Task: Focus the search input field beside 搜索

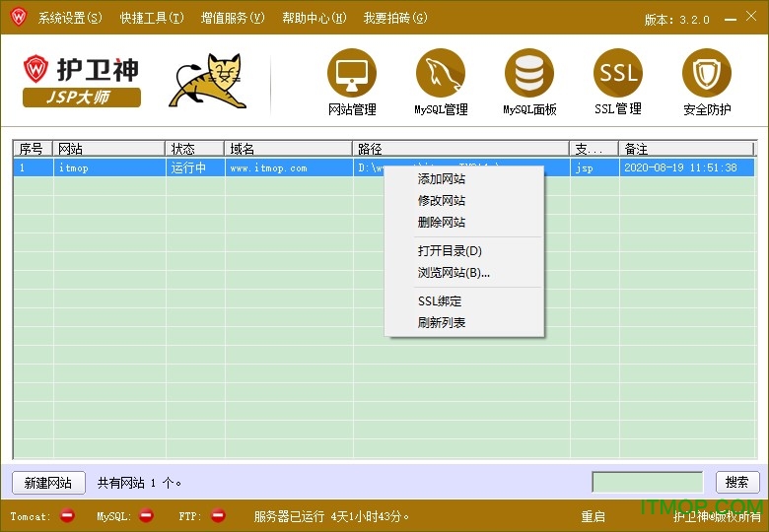Action: [x=648, y=482]
